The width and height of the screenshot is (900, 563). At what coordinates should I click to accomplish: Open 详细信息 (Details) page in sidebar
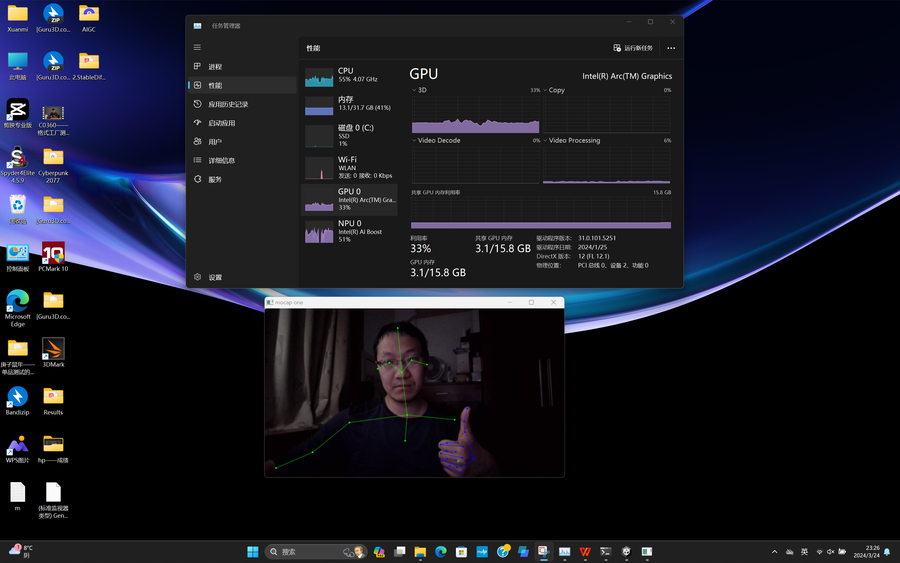coord(221,160)
